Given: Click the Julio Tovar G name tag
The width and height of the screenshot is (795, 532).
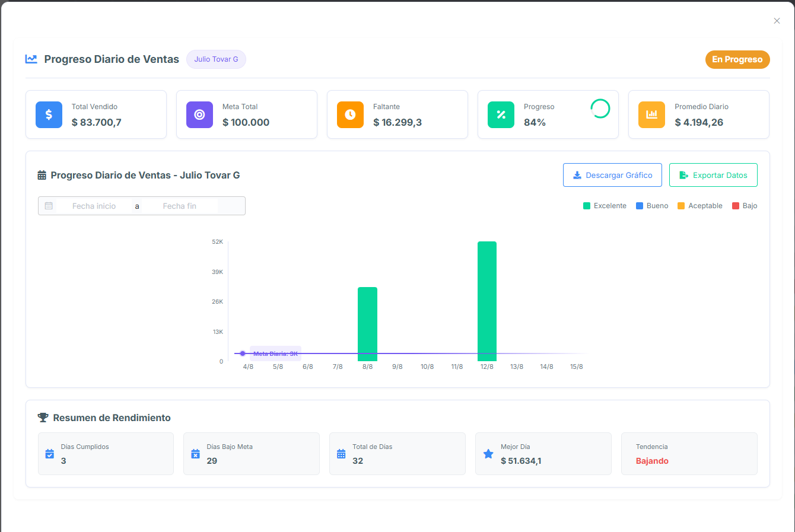Looking at the screenshot, I should (x=216, y=59).
